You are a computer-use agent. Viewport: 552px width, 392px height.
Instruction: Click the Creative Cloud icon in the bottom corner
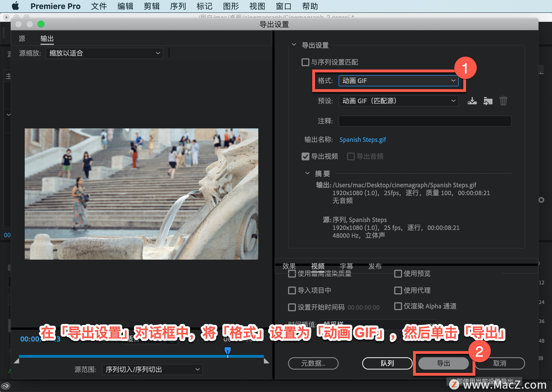6,386
